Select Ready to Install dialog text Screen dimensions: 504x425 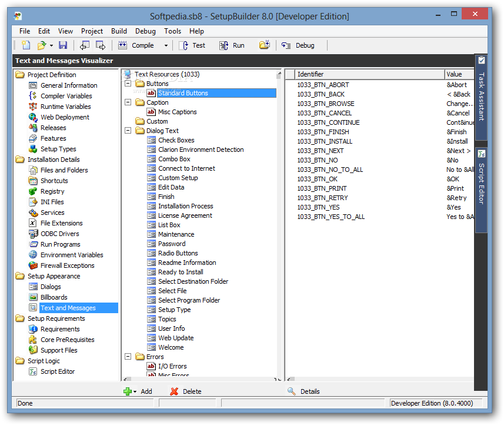point(181,272)
